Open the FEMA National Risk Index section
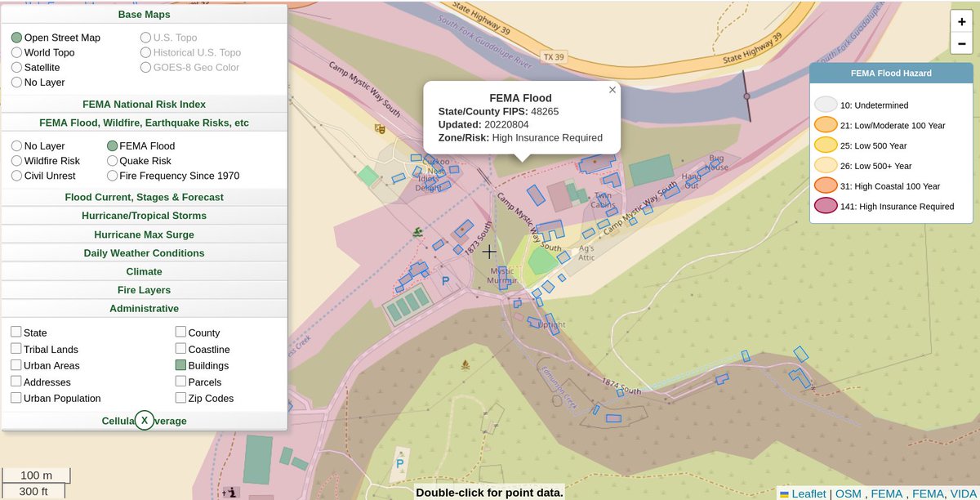 point(144,103)
